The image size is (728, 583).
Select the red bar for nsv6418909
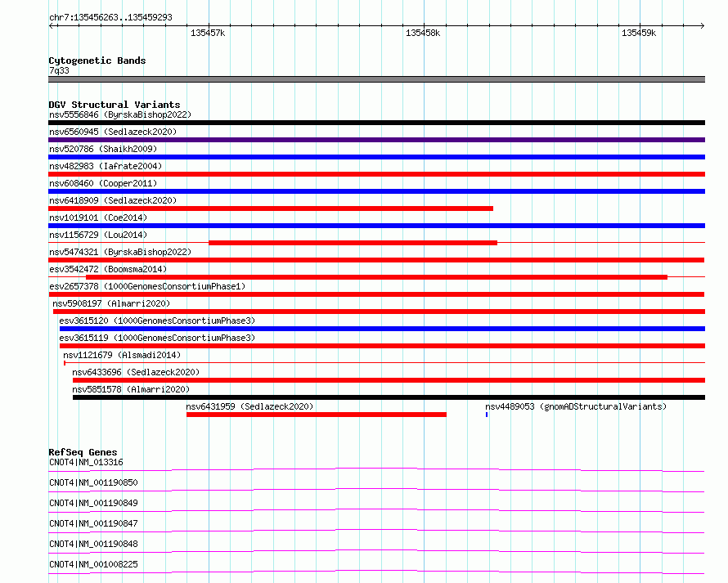[271, 209]
